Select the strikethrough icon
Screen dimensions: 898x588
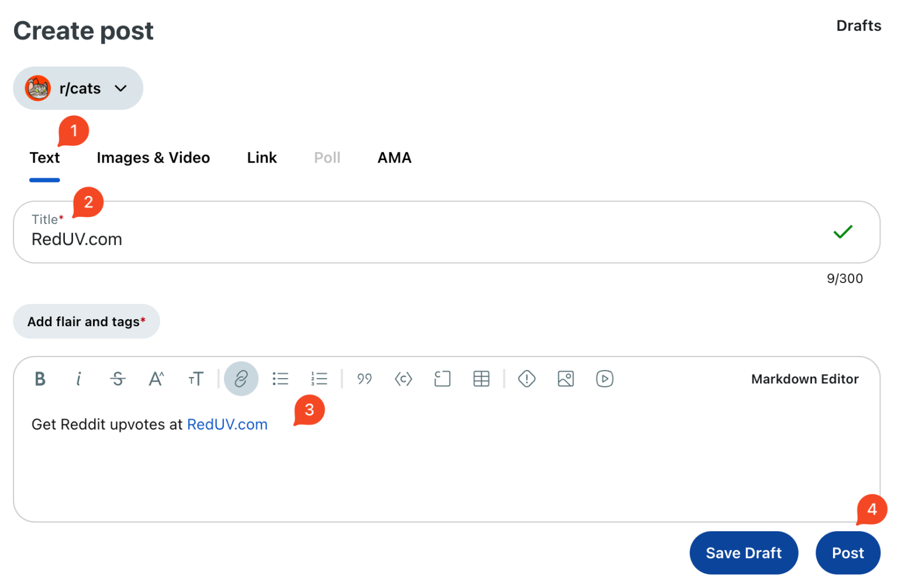[x=118, y=379]
